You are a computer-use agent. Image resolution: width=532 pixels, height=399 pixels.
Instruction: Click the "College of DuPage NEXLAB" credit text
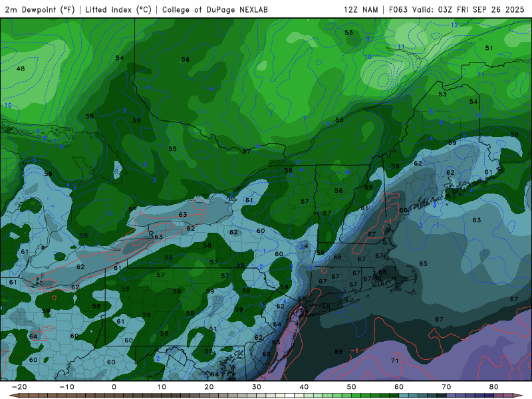click(x=215, y=9)
